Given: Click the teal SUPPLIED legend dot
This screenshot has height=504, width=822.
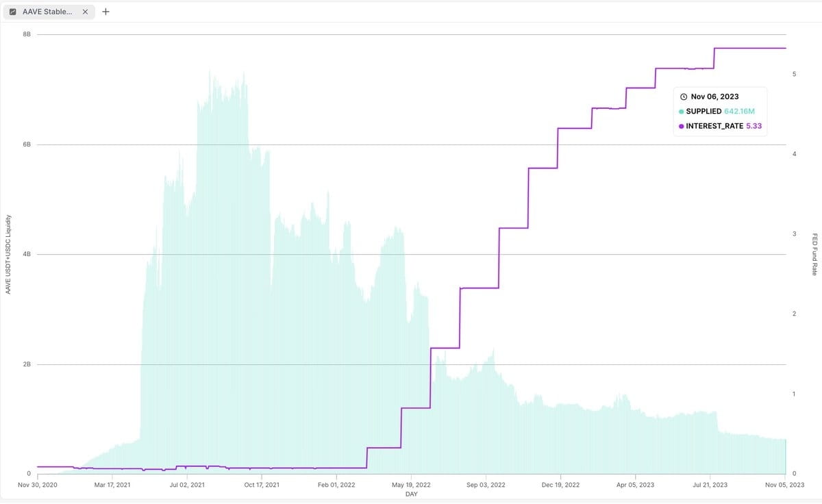Looking at the screenshot, I should click(x=681, y=111).
